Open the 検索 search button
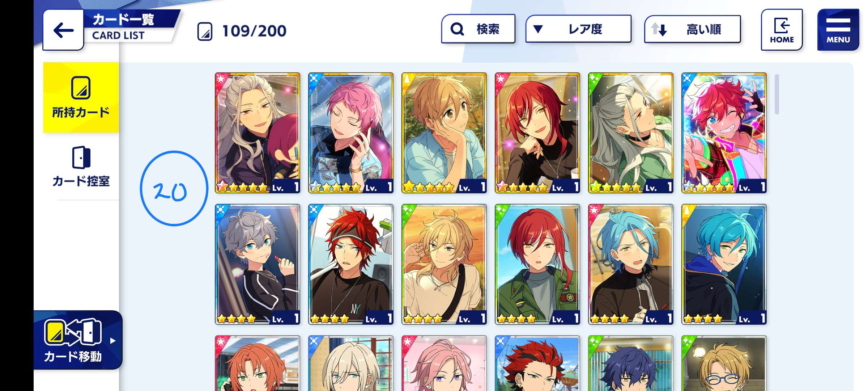 (x=478, y=29)
